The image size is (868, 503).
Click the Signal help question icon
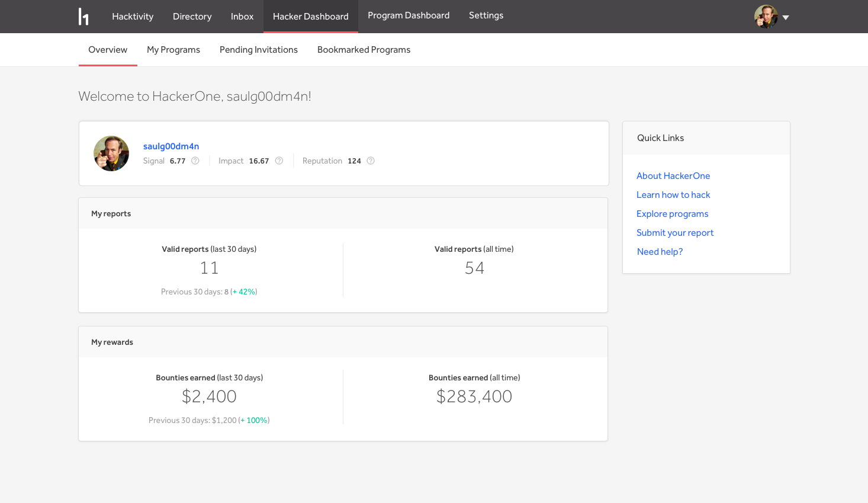pos(195,161)
